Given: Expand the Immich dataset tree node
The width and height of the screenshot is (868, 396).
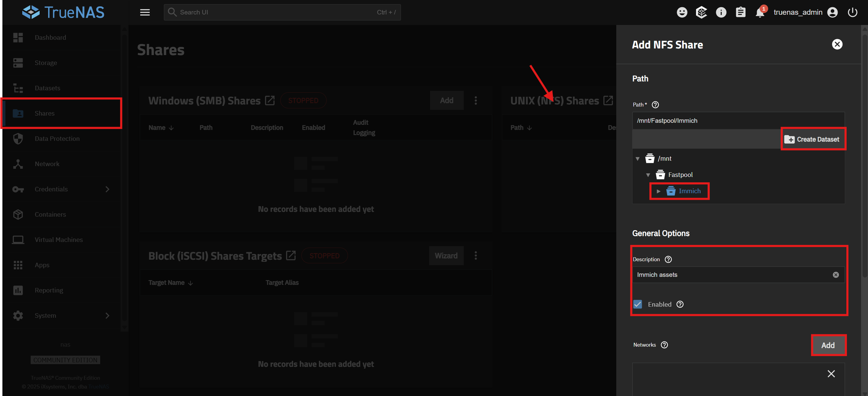Looking at the screenshot, I should (x=658, y=191).
